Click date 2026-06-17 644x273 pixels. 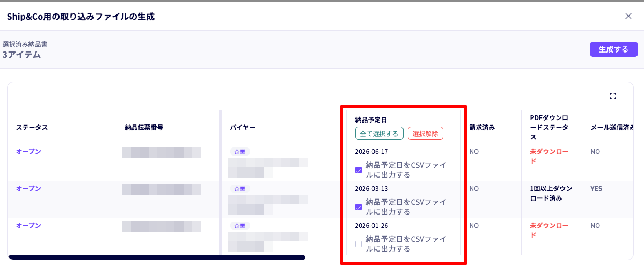(x=371, y=152)
